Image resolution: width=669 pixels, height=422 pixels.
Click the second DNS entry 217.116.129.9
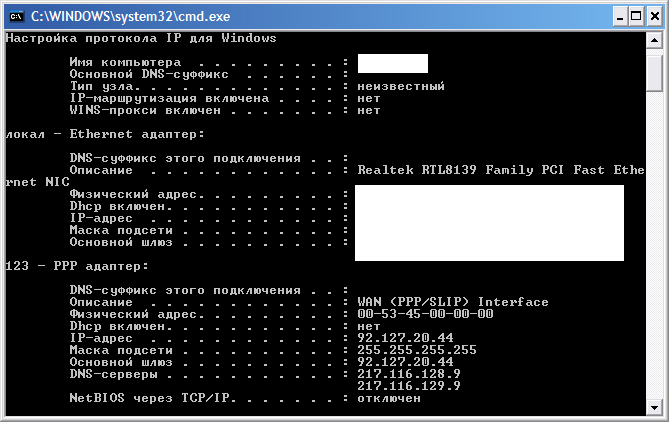pos(409,386)
